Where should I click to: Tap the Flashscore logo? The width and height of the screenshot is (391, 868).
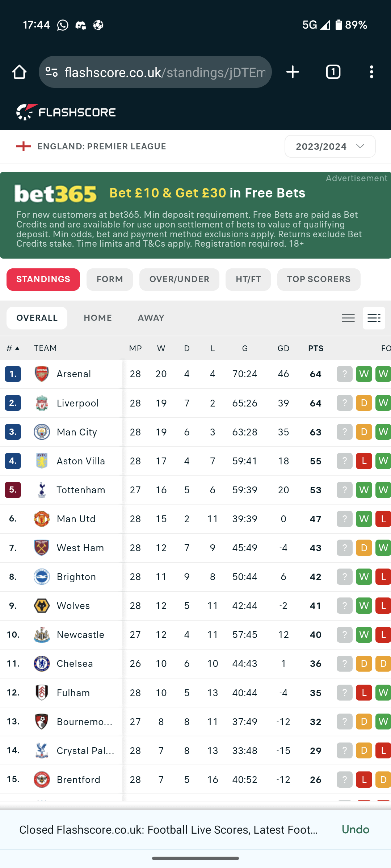(66, 112)
